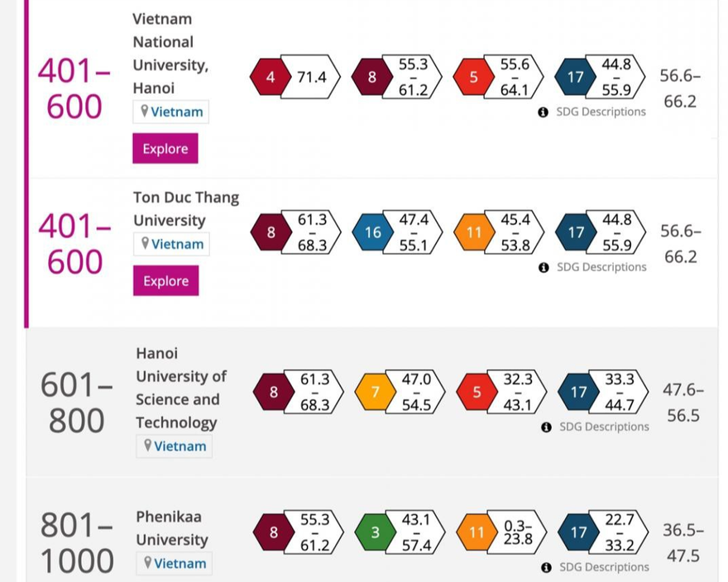Viewport: 728px width, 582px height.
Task: Click SDG 3 hexagon for Phenikaa University
Action: pyautogui.click(x=375, y=532)
